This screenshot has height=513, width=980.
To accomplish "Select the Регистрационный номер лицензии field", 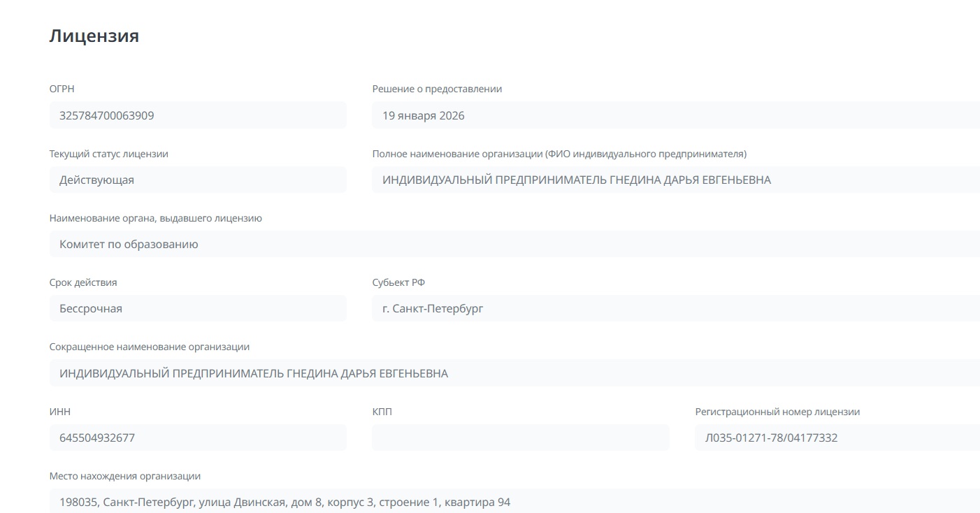I will [837, 438].
